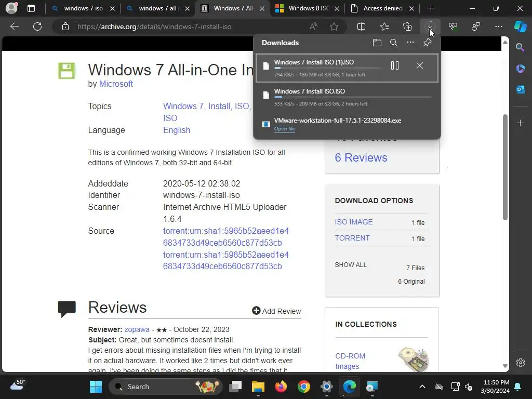Pin the Downloads panel
This screenshot has width=532, height=399.
pos(427,43)
